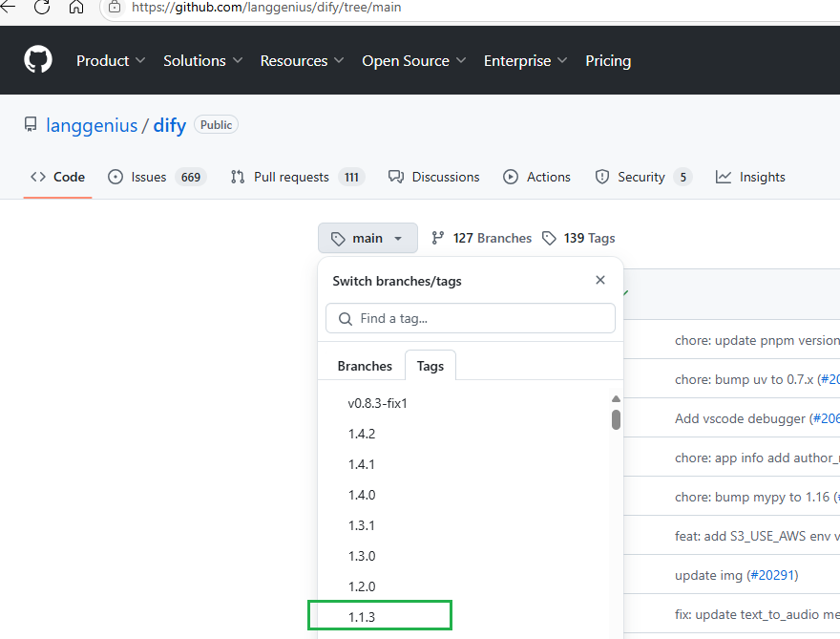The height and width of the screenshot is (639, 840).
Task: View the 127 Branches list
Action: [481, 238]
